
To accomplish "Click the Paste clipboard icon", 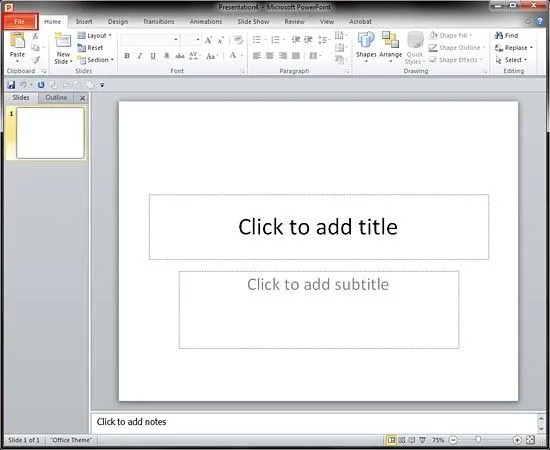I will pyautogui.click(x=17, y=41).
